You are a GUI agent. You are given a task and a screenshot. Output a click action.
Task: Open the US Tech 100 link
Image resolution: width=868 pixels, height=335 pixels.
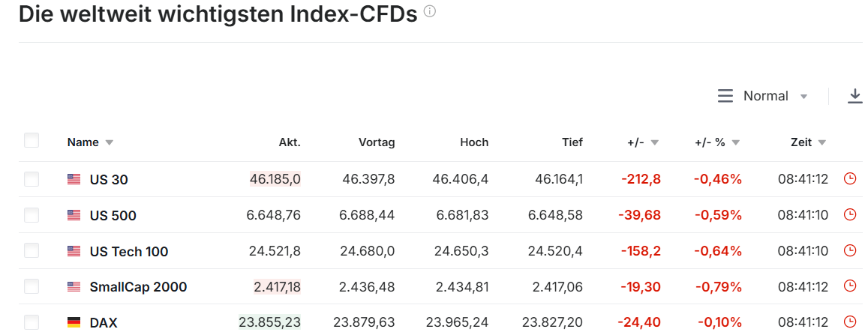[128, 251]
